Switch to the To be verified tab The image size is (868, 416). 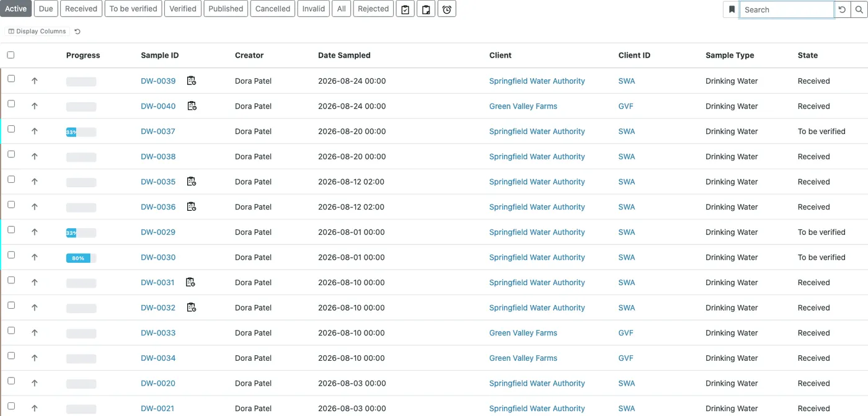click(x=133, y=9)
